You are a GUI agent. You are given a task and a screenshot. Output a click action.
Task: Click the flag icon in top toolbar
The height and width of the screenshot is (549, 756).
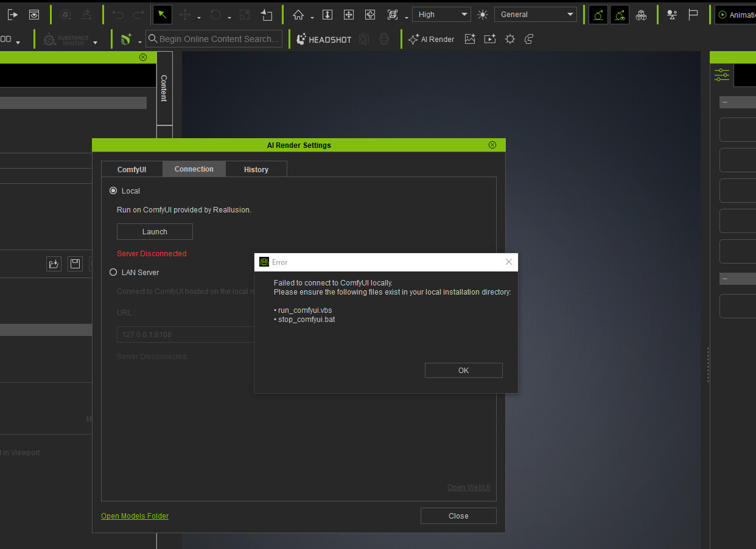tap(693, 15)
